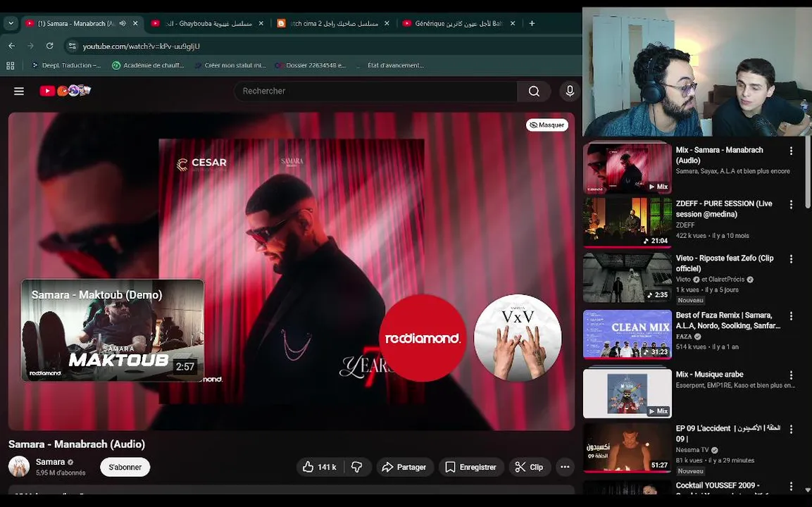Screen dimensions: 812x507
Task: Open Académie de chauff... bookmark
Action: [148, 65]
